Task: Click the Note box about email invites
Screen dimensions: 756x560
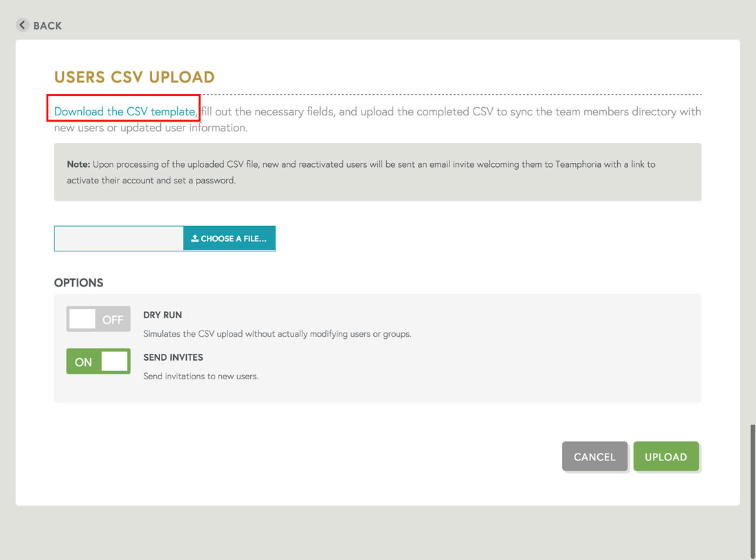Action: tap(377, 172)
